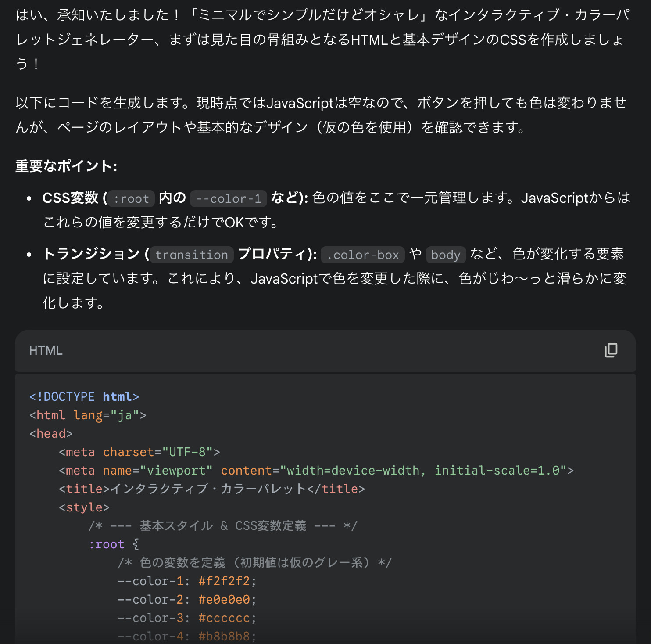Click the "--color-4: #b8b8b8;" code line
Viewport: 651px width, 644px height.
[187, 637]
